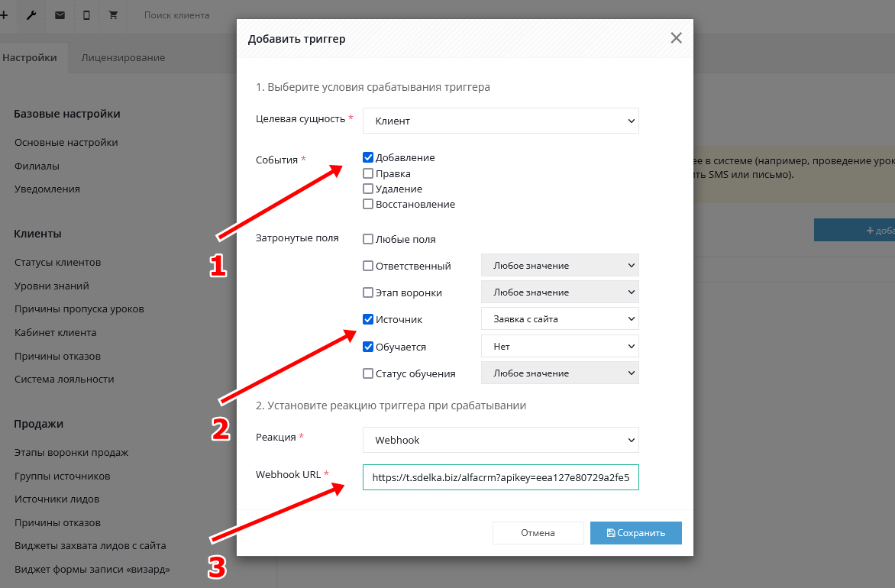This screenshot has width=895, height=588.
Task: Uncheck the Добавление event checkbox
Action: pos(368,158)
